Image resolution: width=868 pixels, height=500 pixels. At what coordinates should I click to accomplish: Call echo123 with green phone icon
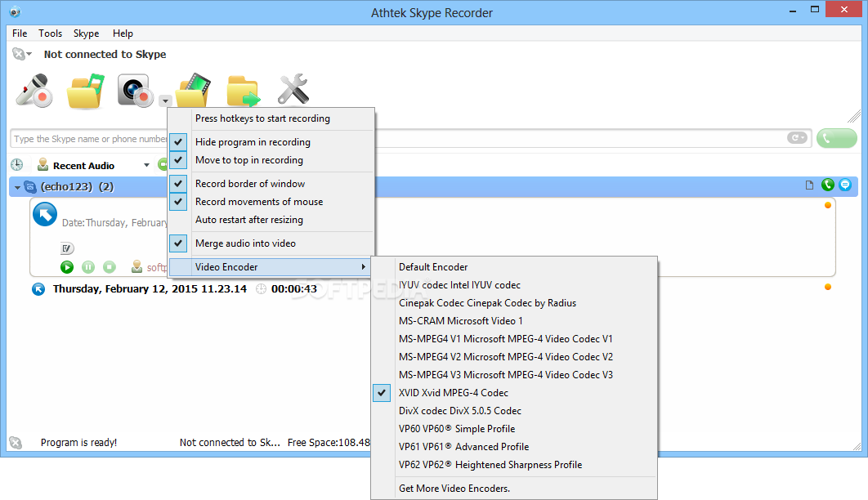[828, 185]
